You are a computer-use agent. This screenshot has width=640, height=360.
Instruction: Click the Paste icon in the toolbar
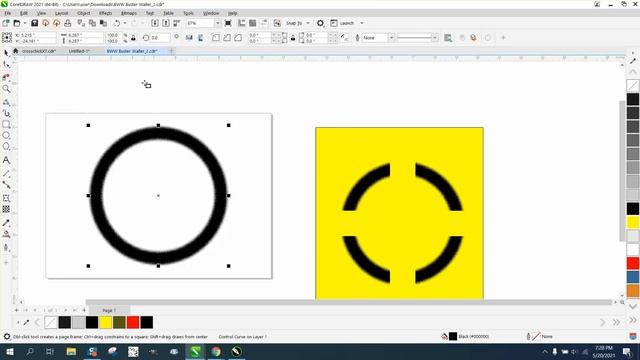(x=103, y=23)
